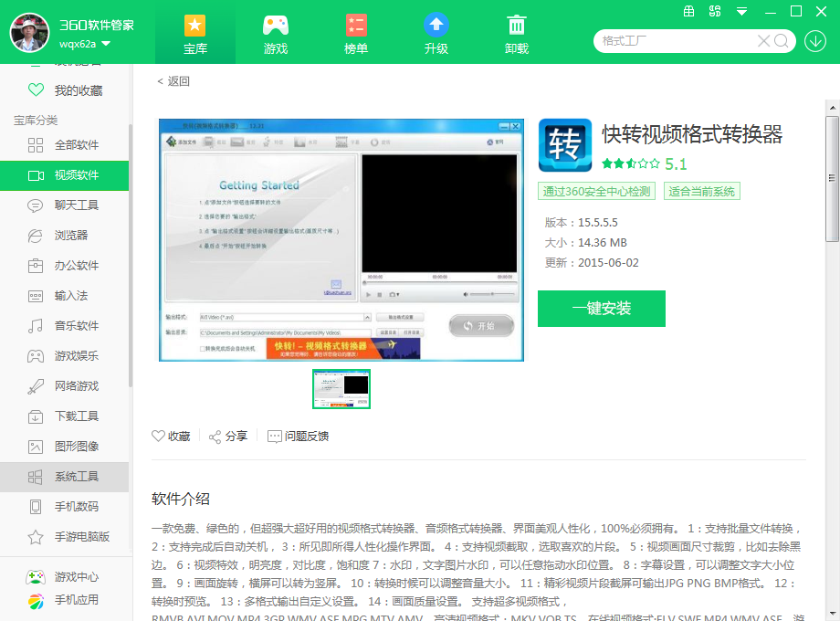Select the small screenshot thumbnail
This screenshot has height=621, width=840.
(341, 388)
